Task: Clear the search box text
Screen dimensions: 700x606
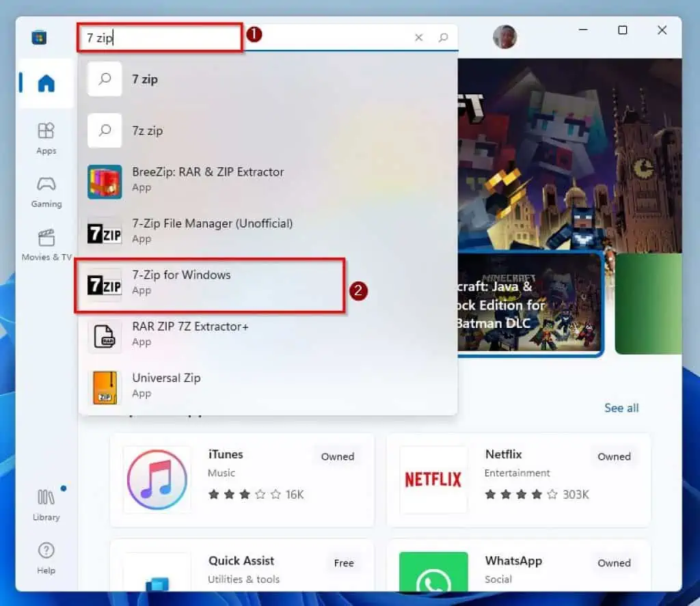Action: click(418, 38)
